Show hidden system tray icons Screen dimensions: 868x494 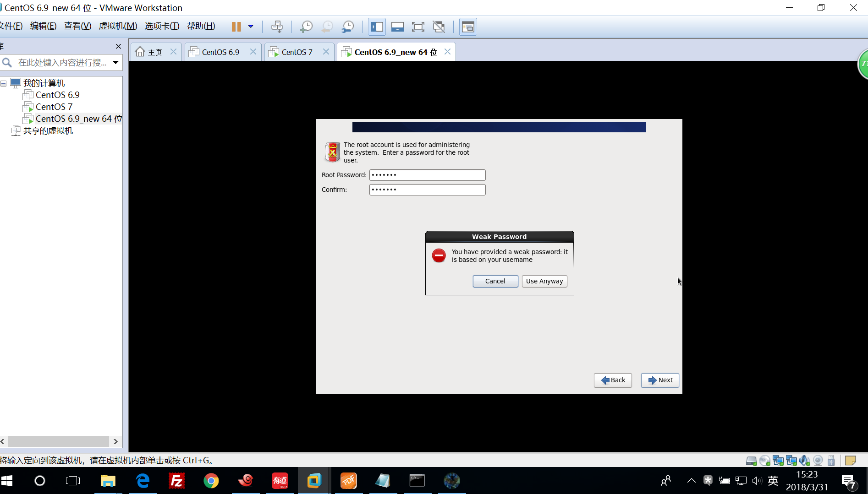pyautogui.click(x=691, y=481)
